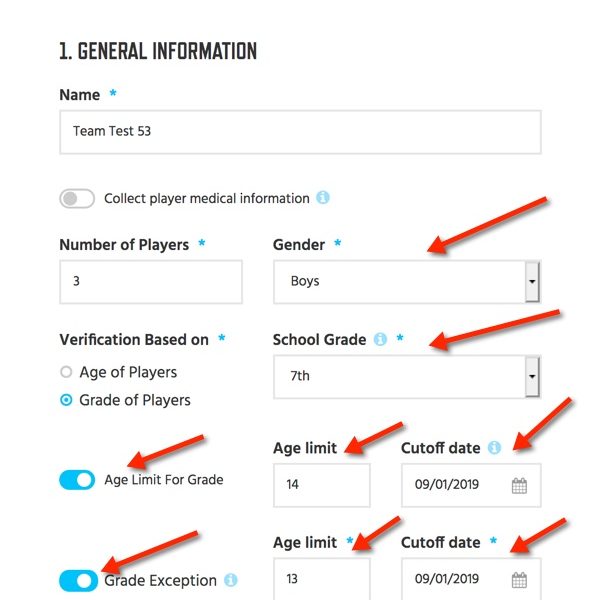Image resolution: width=592 pixels, height=600 pixels.
Task: Toggle Collect player medical information switch
Action: point(77,199)
